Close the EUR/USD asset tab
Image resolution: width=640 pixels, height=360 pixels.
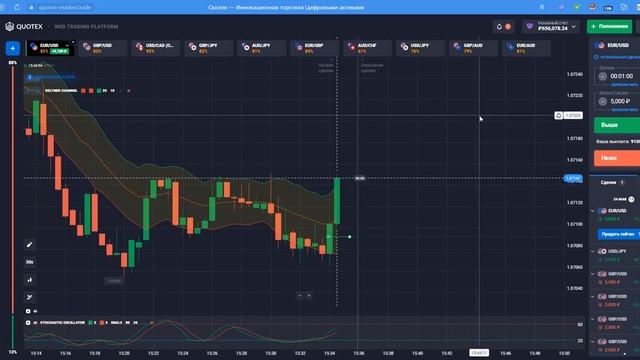pos(73,42)
